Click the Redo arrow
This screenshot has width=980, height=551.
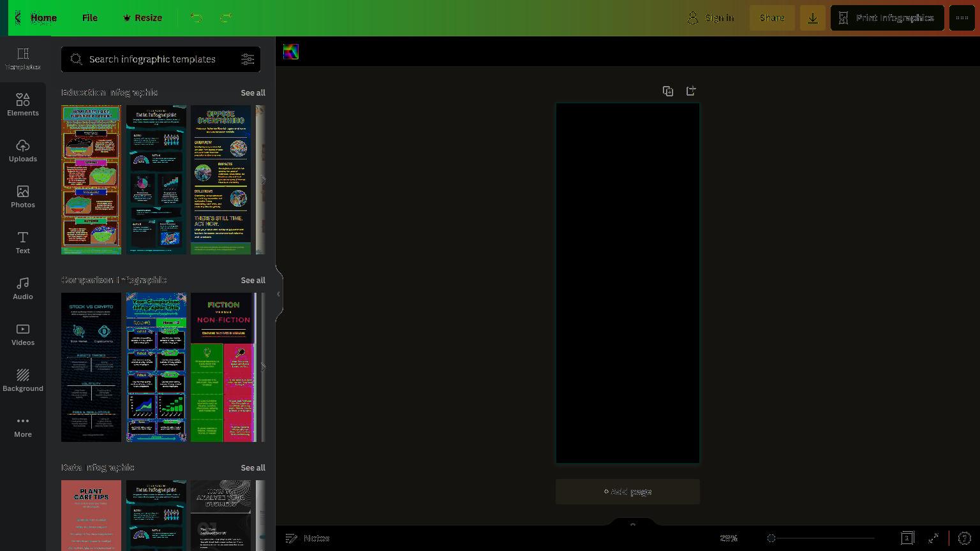tap(225, 18)
